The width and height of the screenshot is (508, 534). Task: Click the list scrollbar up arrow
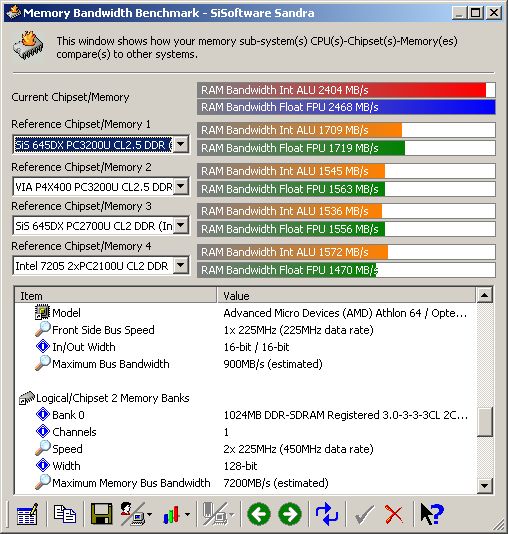pos(484,295)
